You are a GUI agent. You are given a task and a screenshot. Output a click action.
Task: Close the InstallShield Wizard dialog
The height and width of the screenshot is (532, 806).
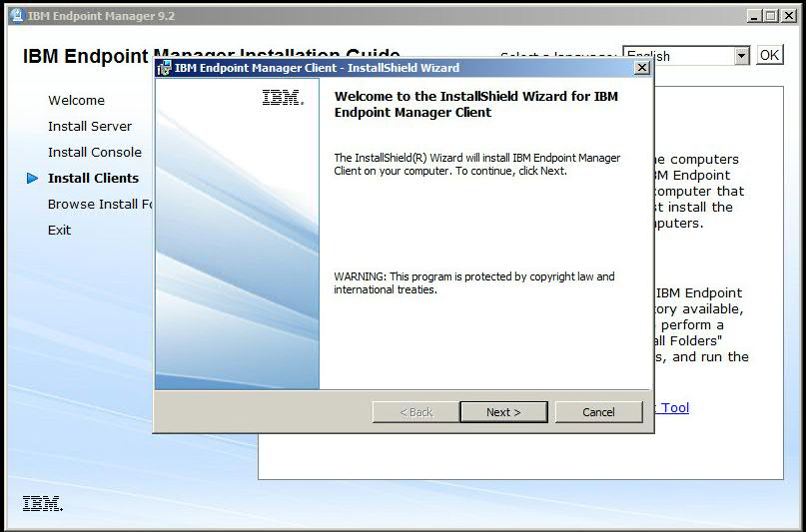point(641,68)
